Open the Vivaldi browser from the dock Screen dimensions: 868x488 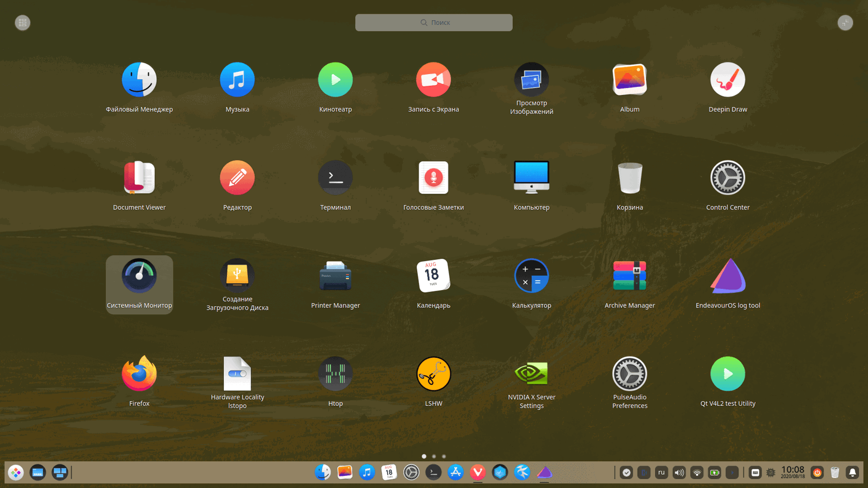[x=478, y=472]
